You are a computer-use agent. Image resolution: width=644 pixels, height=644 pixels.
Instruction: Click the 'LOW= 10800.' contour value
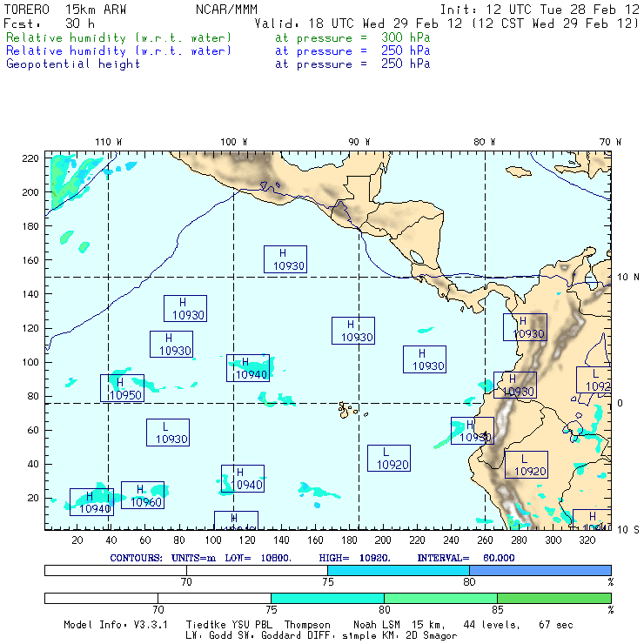pyautogui.click(x=258, y=558)
